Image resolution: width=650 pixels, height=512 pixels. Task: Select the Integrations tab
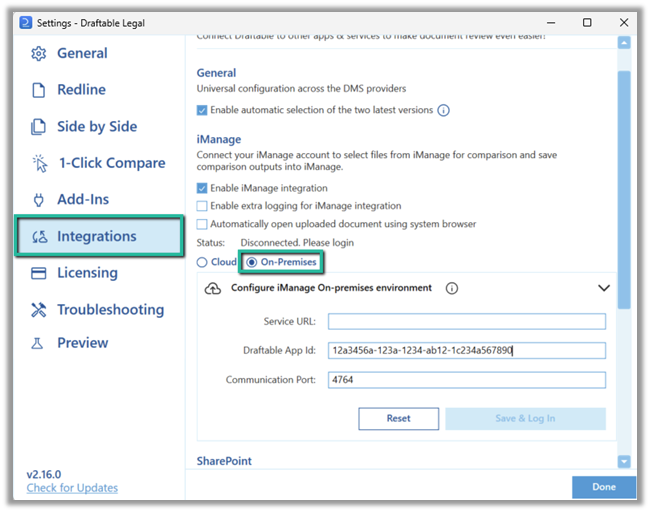99,236
